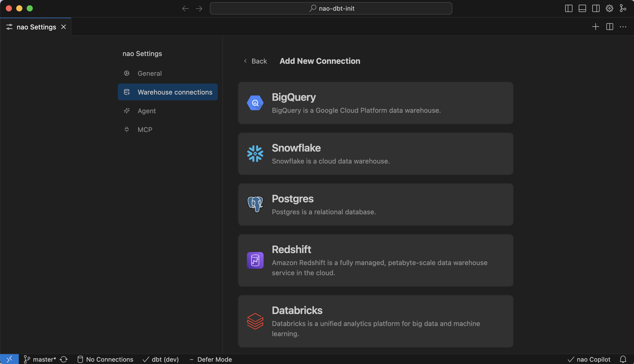Select the Snowflake connection option
Screen dimensions: 634x364
point(376,154)
